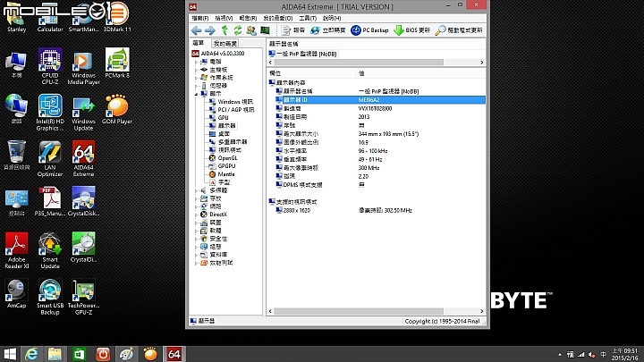Viewport: 644px width, 362px height.
Task: Open the 檢視(V) menu
Action: click(x=224, y=18)
